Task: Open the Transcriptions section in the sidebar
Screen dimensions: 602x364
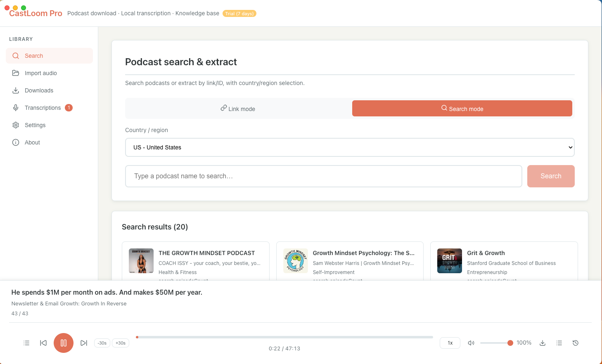Action: click(x=43, y=108)
